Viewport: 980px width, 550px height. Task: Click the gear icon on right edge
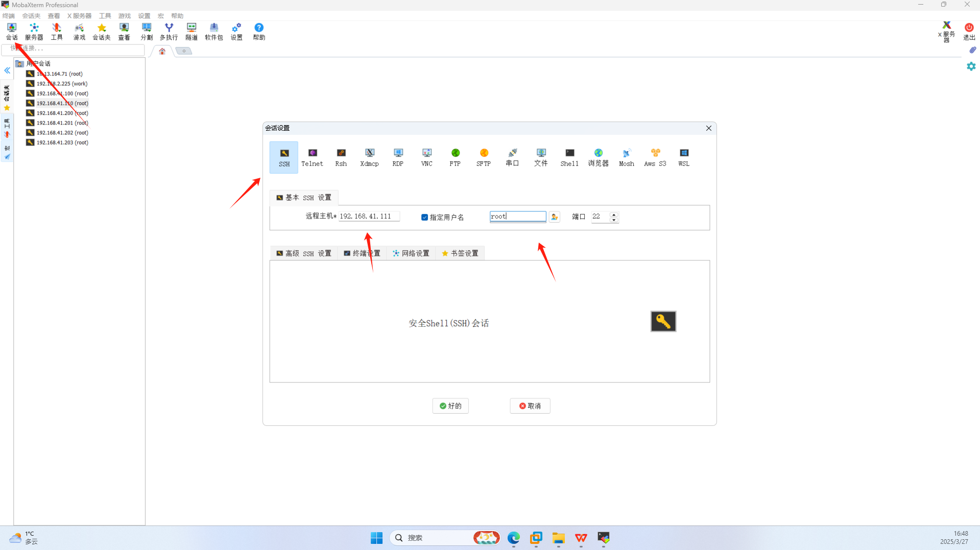click(x=971, y=66)
